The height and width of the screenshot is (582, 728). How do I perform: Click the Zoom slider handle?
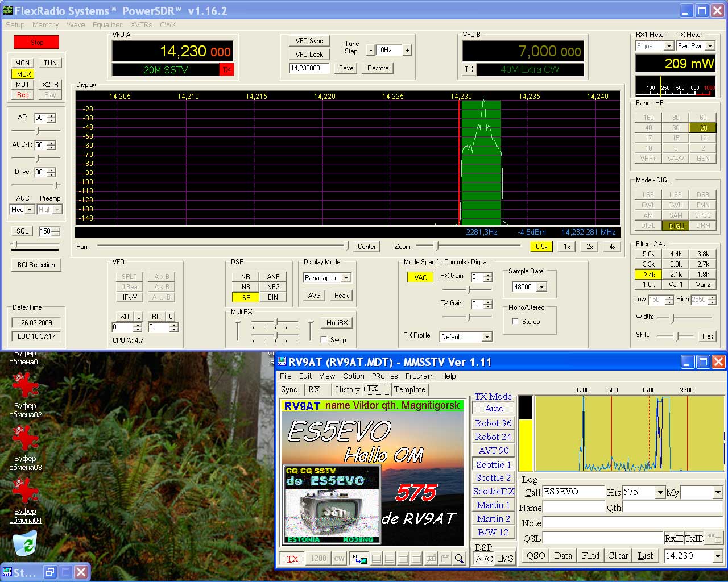[437, 246]
